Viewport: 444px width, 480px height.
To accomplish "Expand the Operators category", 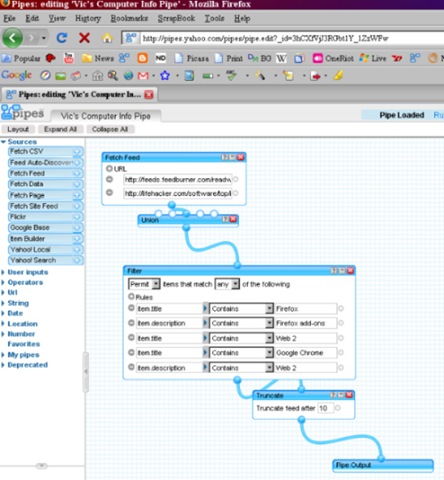I will 25,282.
